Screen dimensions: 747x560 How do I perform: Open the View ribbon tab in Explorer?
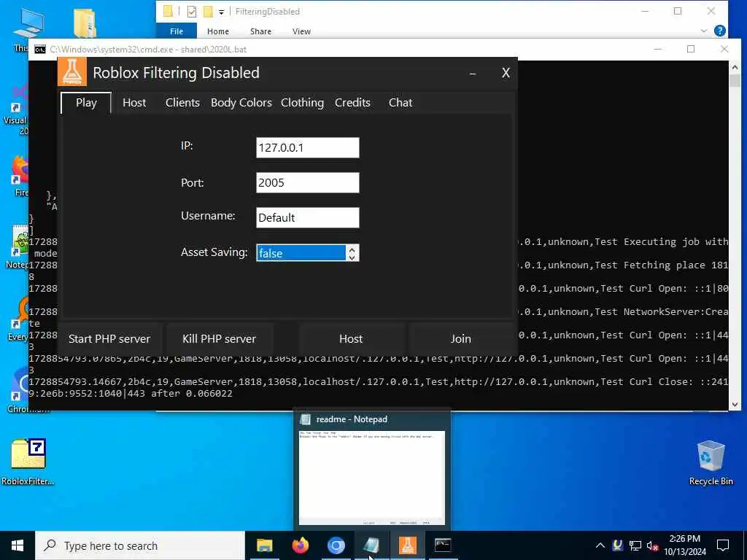pos(301,31)
